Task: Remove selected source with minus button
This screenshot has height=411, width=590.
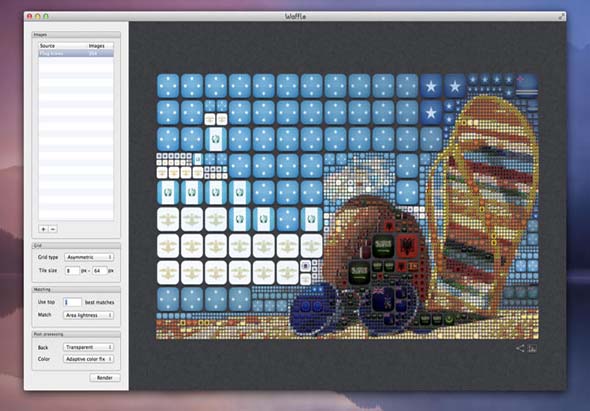Action: pos(53,229)
